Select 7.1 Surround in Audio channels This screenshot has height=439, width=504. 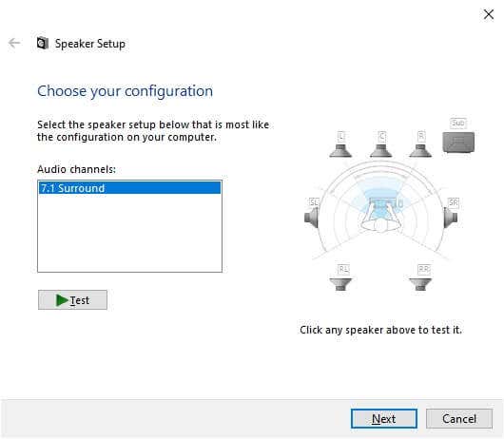129,188
